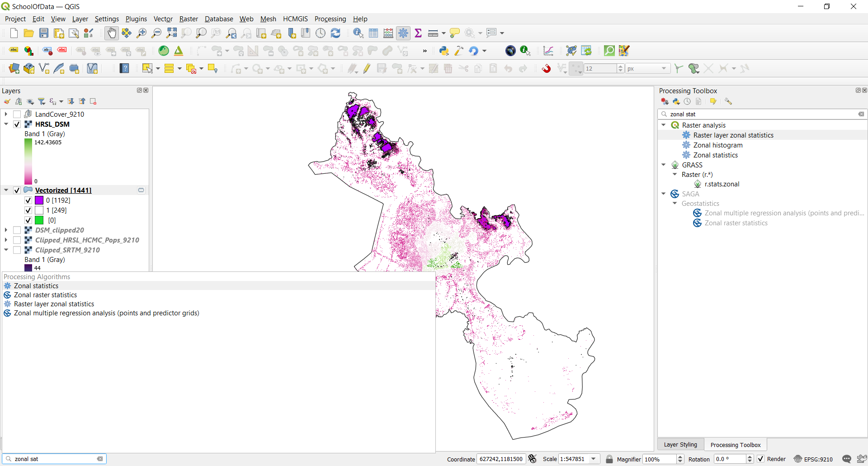Toggle the Render checkbox in status bar
Viewport: 868px width, 466px height.
(x=760, y=459)
